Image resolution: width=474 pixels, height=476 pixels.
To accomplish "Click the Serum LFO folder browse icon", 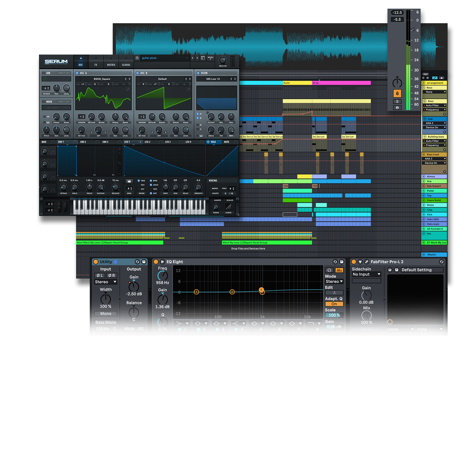I will point(129,181).
